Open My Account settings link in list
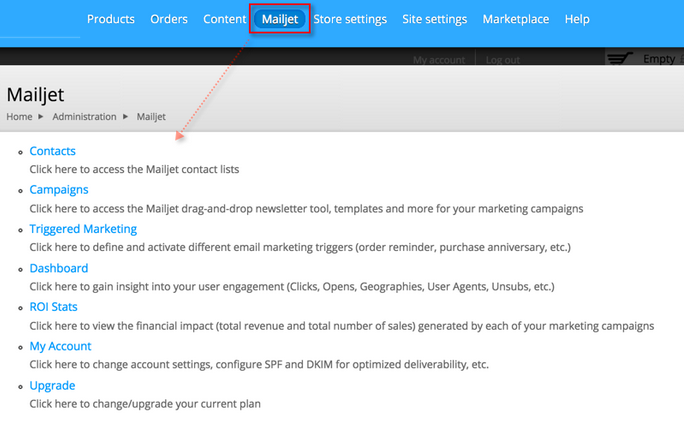Viewport: 684px width, 424px height. click(x=60, y=346)
